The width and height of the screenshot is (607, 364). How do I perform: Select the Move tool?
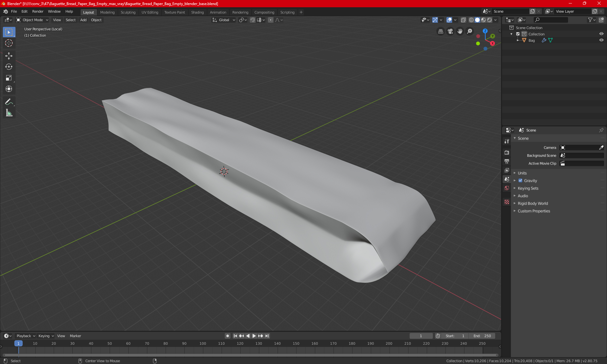[x=9, y=56]
